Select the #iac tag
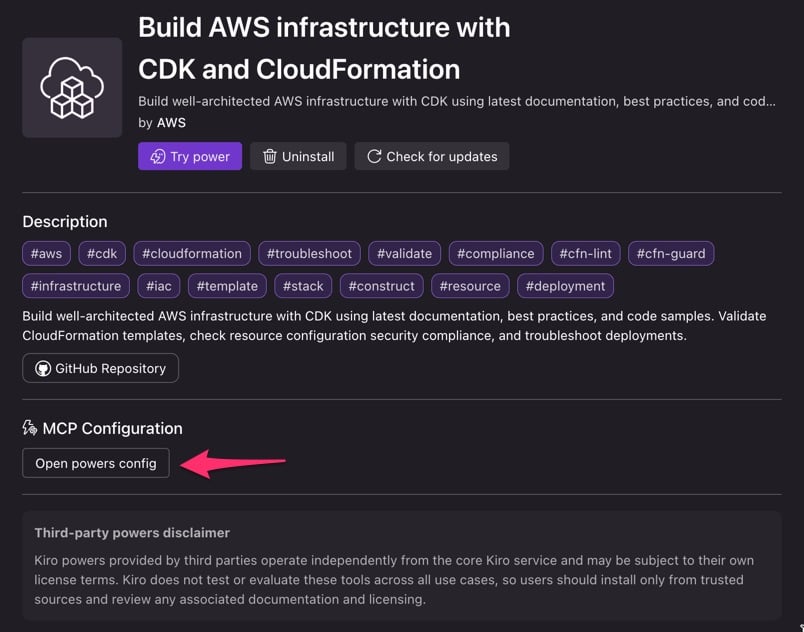Screen dimensions: 804x632 pos(158,286)
